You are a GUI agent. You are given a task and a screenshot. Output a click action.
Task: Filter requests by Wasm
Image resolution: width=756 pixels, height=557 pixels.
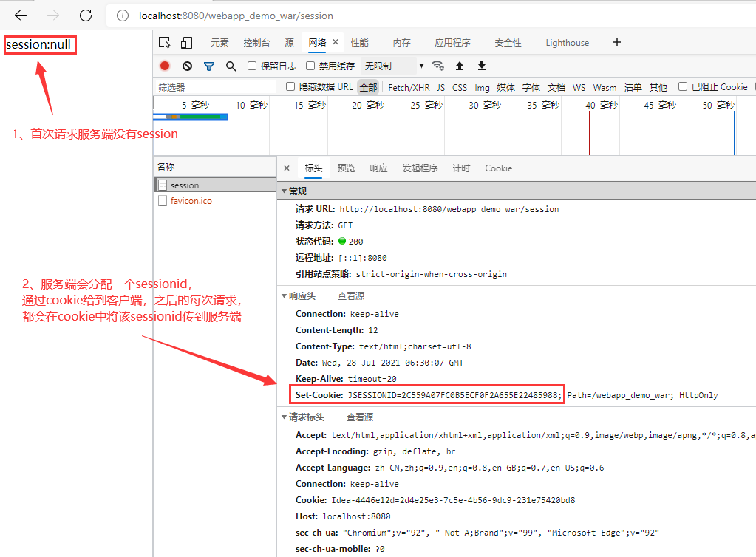pos(605,87)
